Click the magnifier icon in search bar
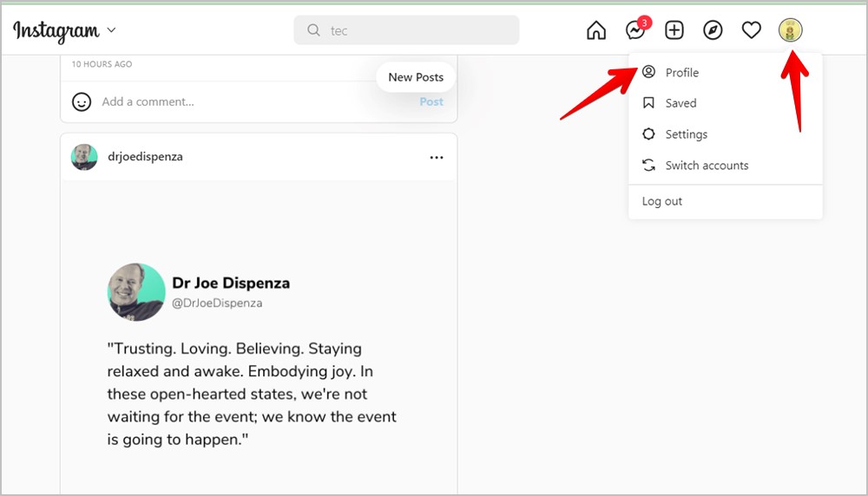This screenshot has width=868, height=496. click(313, 30)
